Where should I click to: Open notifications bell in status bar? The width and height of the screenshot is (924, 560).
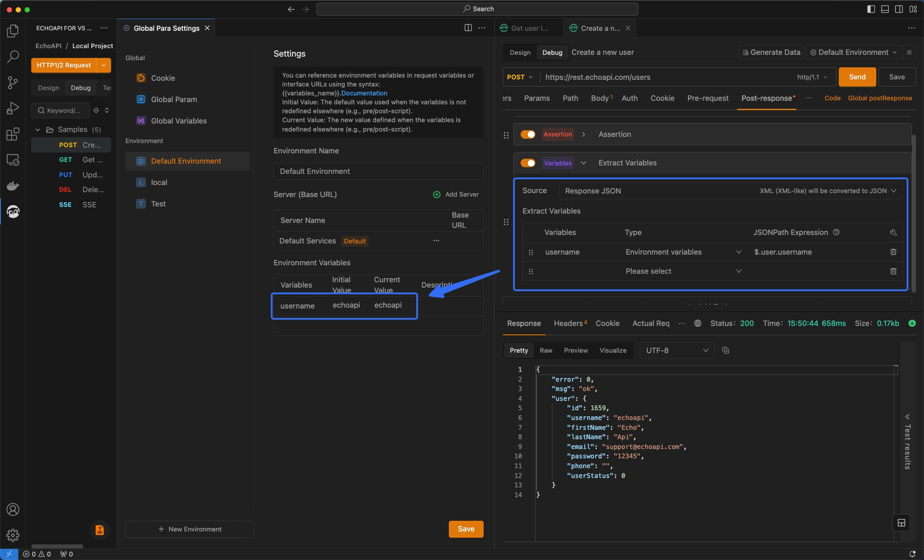912,554
